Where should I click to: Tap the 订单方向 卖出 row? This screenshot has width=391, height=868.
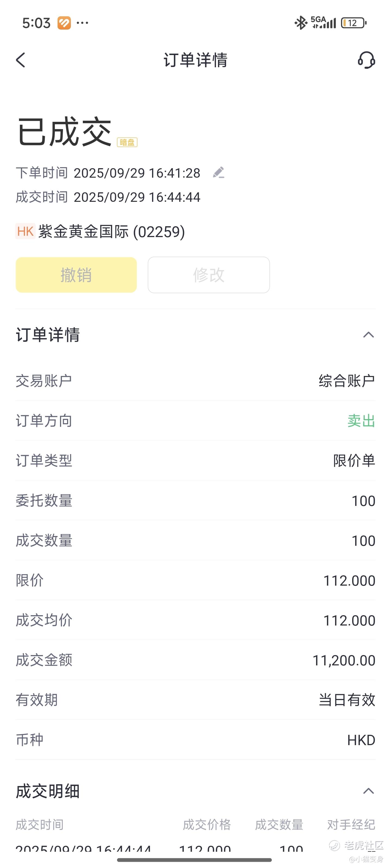(195, 421)
